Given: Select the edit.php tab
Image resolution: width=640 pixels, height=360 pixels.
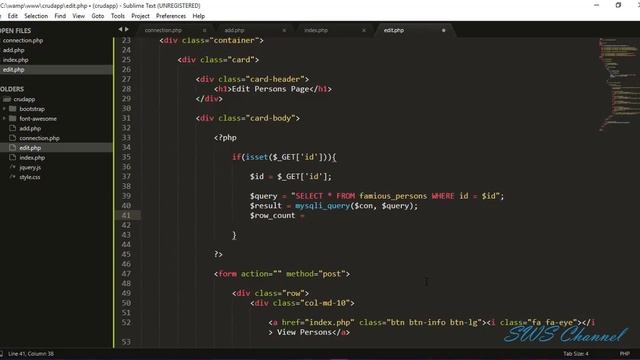Looking at the screenshot, I should coord(394,30).
